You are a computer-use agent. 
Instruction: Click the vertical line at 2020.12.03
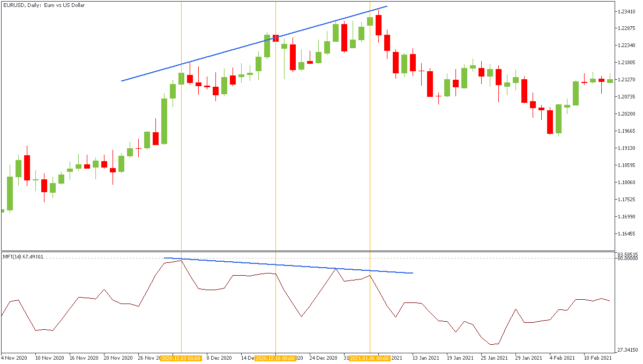[x=181, y=161]
